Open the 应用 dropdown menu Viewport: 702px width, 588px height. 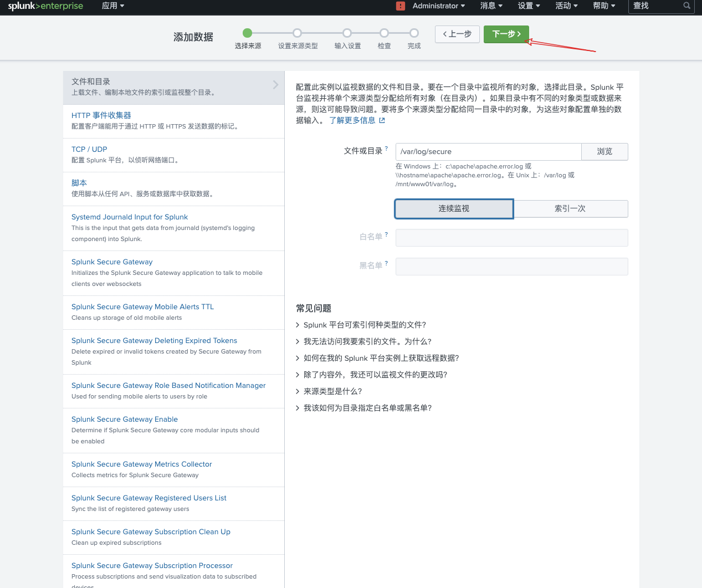[x=113, y=6]
